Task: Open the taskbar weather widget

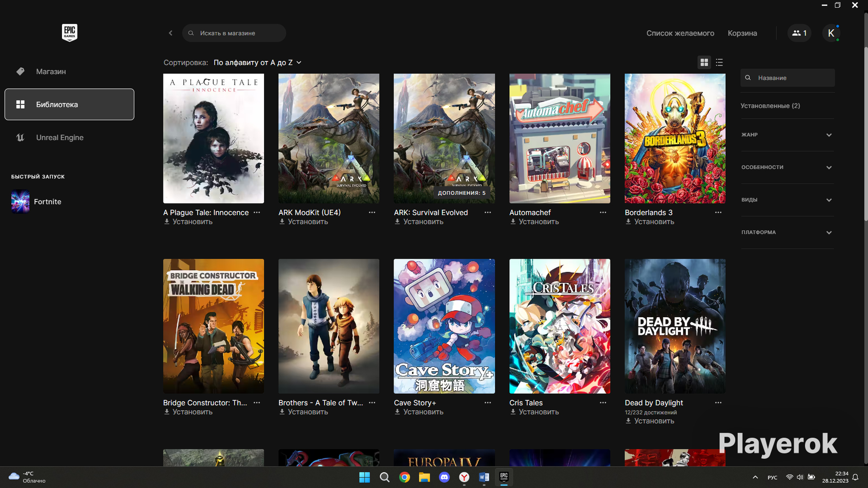Action: [x=27, y=477]
